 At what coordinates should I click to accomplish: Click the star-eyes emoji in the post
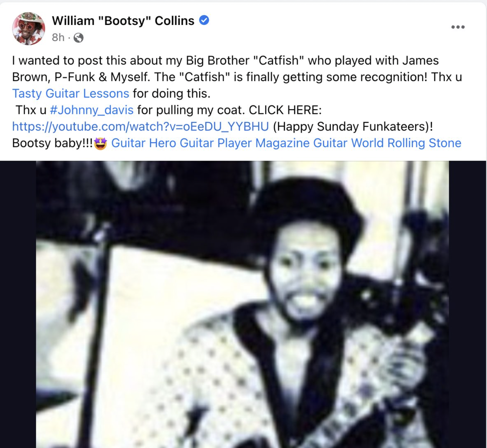(100, 143)
